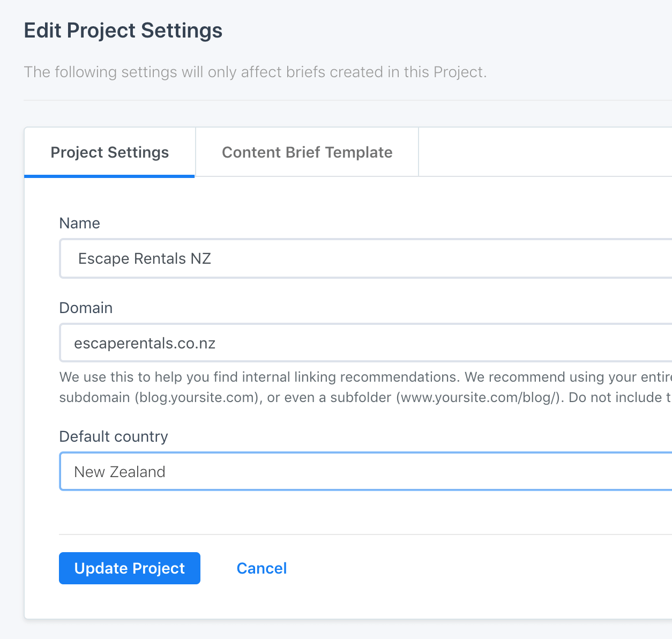Screen dimensions: 672x639
Task: Click the divider line below the subtitle
Action: coord(347,100)
